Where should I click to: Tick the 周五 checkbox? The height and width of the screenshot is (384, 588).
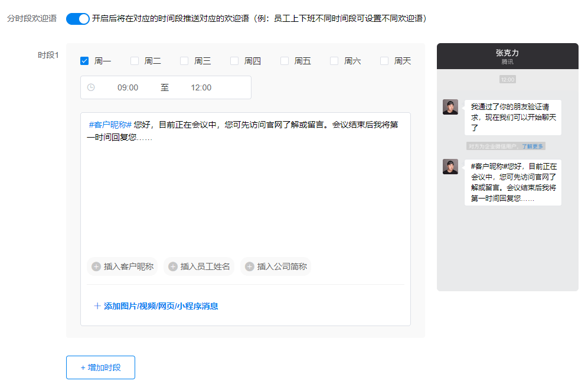tap(285, 61)
